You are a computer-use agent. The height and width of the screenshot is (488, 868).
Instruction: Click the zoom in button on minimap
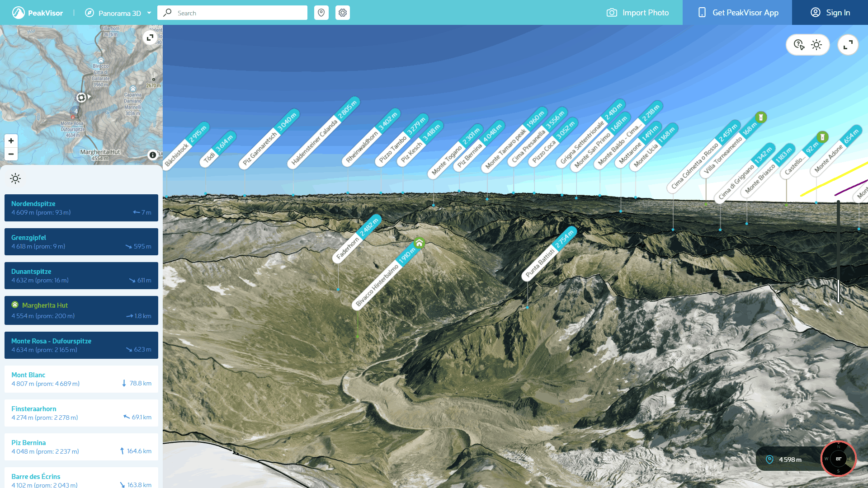tap(10, 141)
